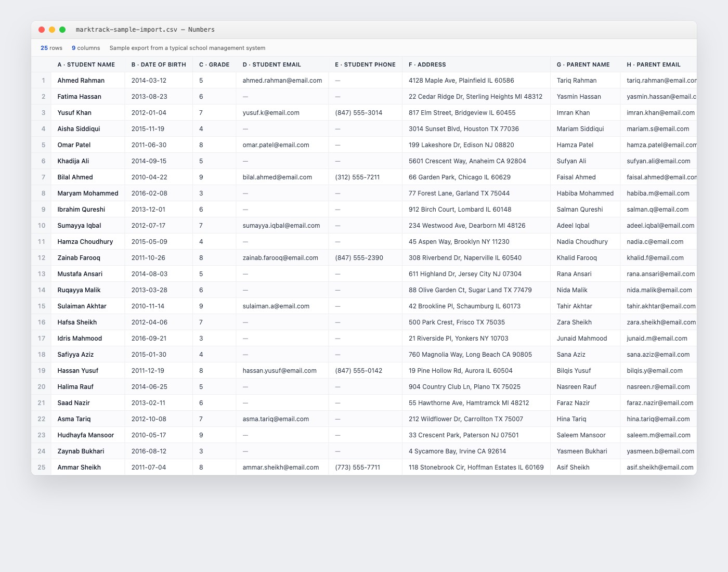Select row number 13
This screenshot has width=728, height=572.
42,274
